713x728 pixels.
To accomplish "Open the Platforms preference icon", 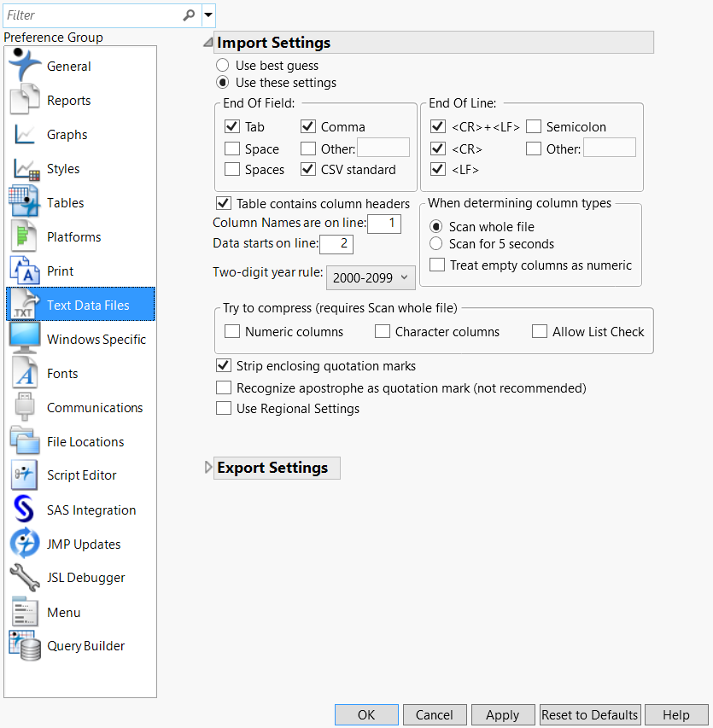I will click(x=25, y=236).
